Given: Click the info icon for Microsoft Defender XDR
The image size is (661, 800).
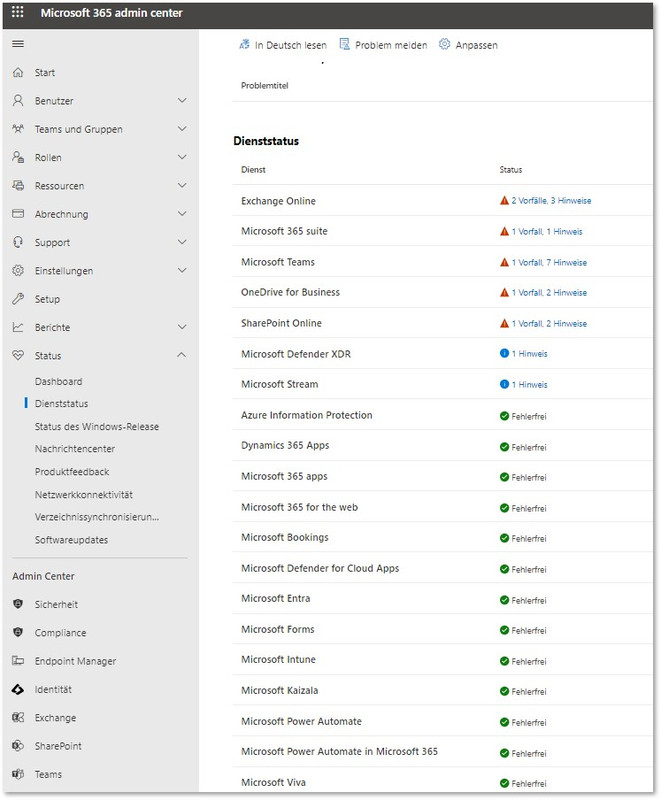Looking at the screenshot, I should pos(504,353).
